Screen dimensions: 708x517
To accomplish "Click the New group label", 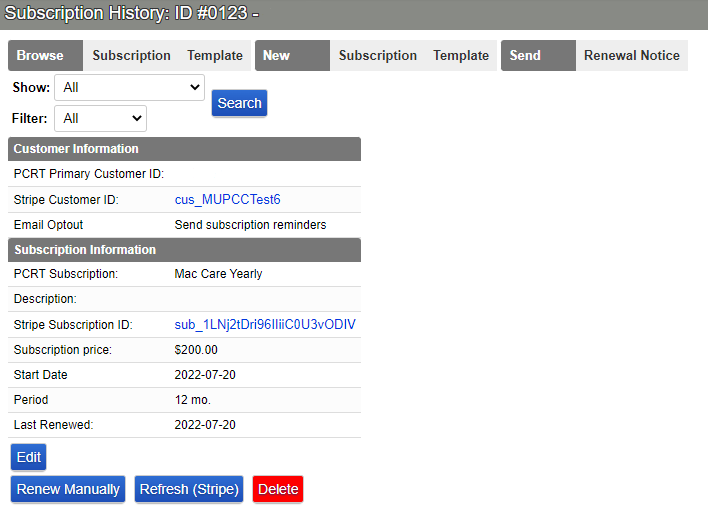I will click(276, 56).
